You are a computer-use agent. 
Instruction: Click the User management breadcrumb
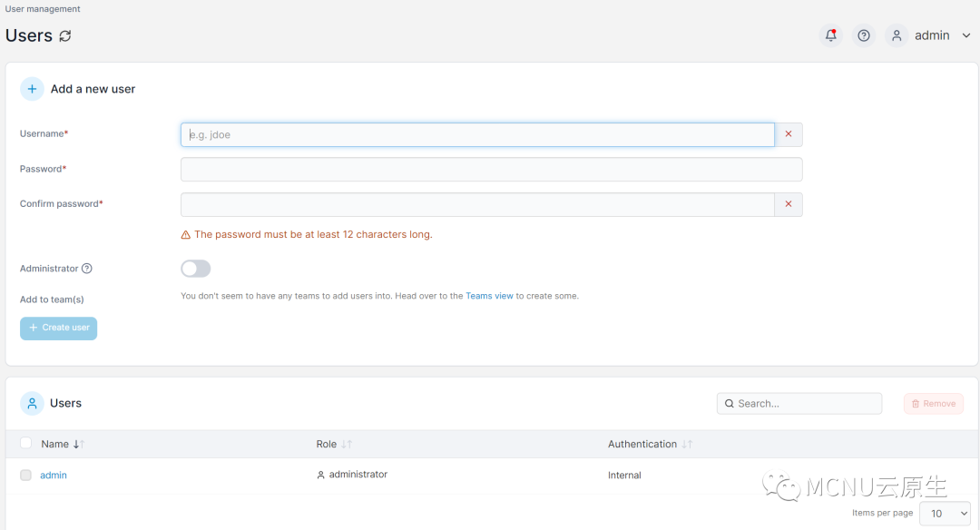coord(43,9)
